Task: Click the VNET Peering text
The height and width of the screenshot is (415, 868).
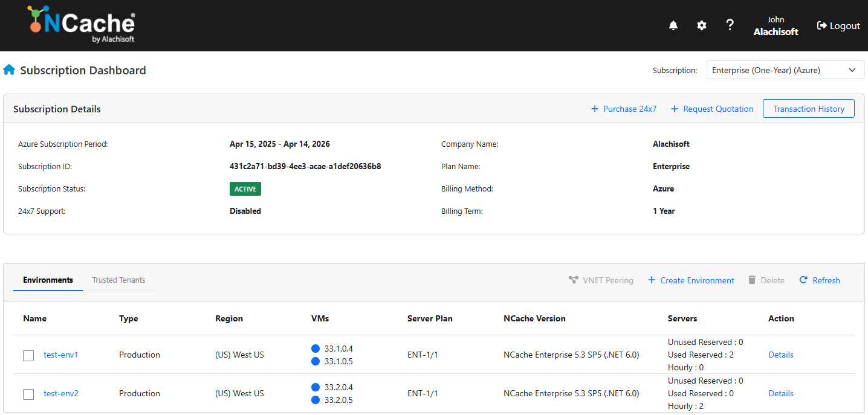Action: [x=608, y=280]
